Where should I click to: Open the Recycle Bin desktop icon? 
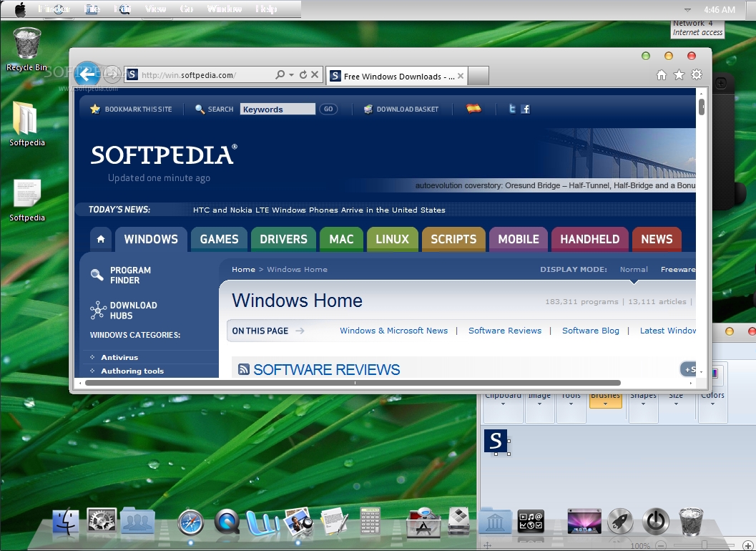27,49
